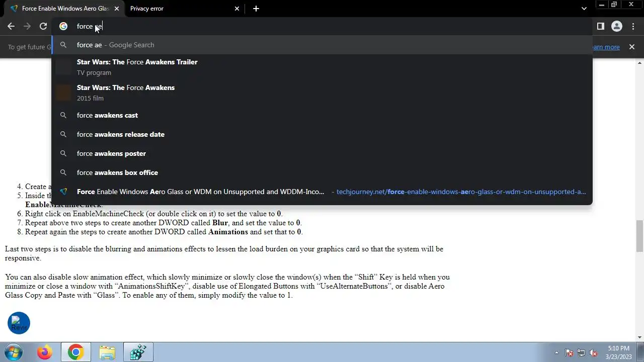
Task: Launch Firefox from the taskbar
Action: click(45, 352)
